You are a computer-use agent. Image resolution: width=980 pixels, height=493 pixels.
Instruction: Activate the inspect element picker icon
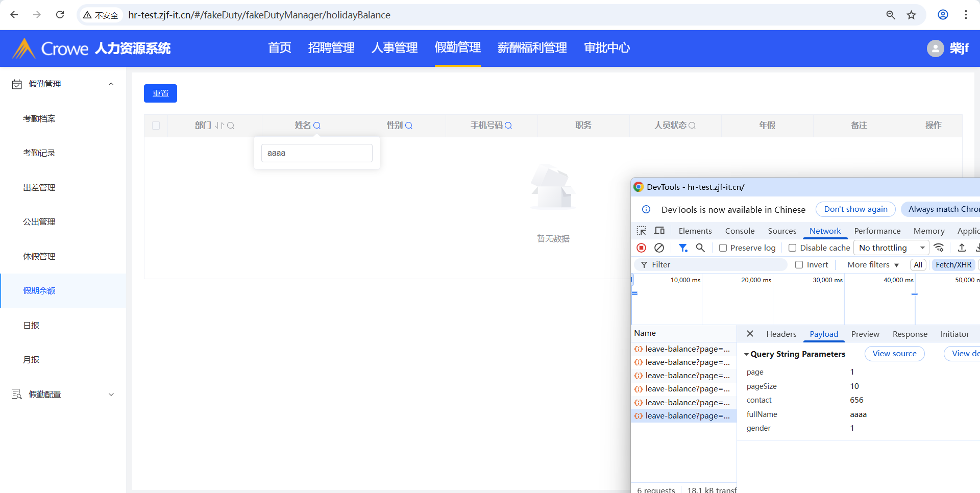[x=642, y=231]
